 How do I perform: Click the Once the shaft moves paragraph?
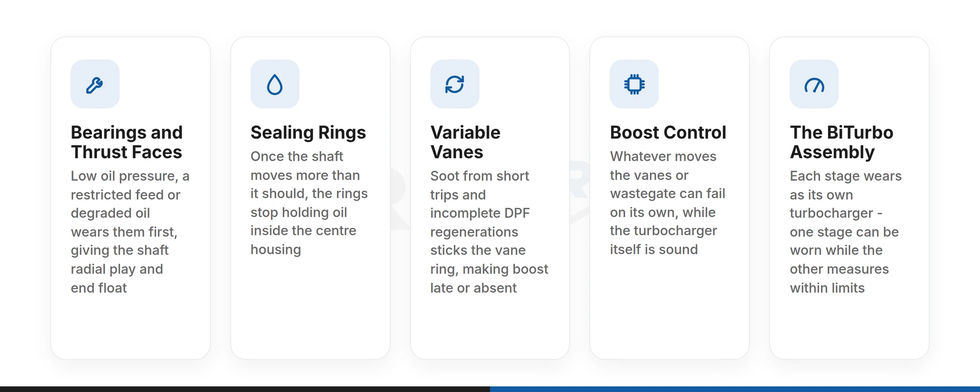click(309, 203)
